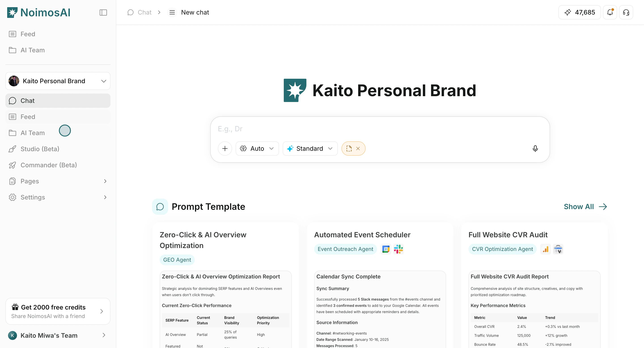The height and width of the screenshot is (348, 644).
Task: Click the plus attachment button in chat input
Action: click(x=225, y=148)
